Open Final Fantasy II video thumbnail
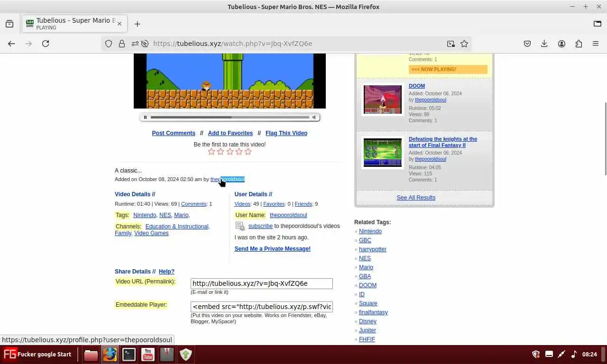 click(383, 153)
